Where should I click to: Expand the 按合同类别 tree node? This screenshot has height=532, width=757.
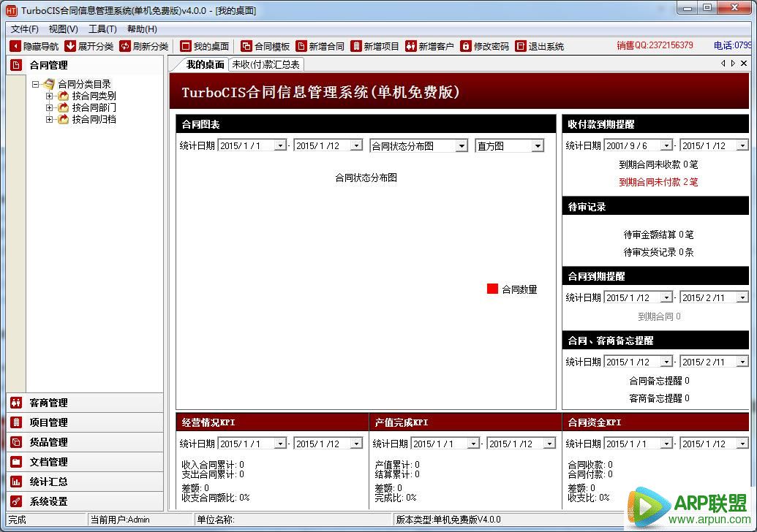50,96
